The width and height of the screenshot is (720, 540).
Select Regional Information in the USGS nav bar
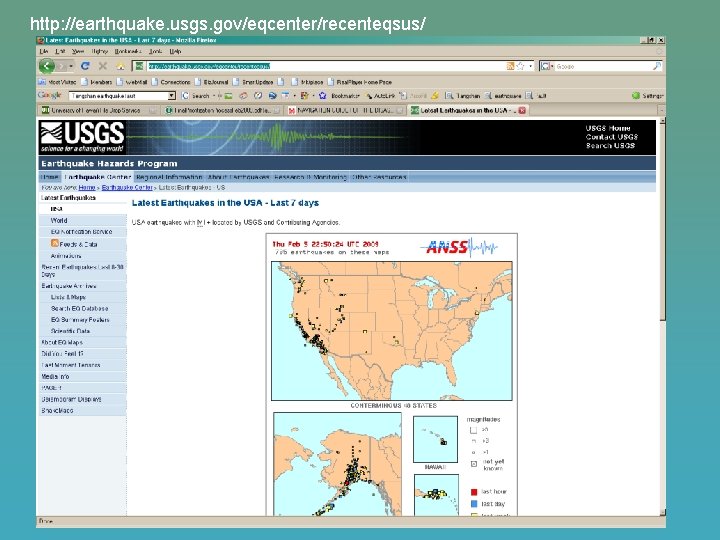pyautogui.click(x=169, y=177)
